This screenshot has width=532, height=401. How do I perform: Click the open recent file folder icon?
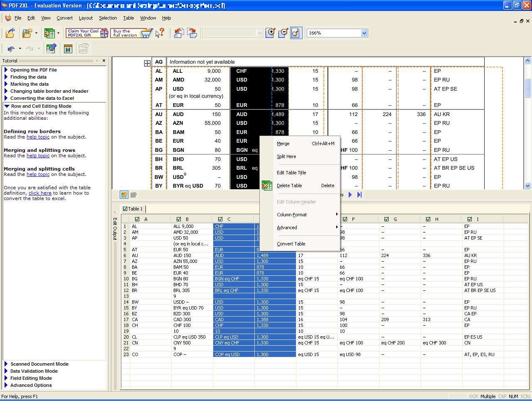(x=27, y=33)
